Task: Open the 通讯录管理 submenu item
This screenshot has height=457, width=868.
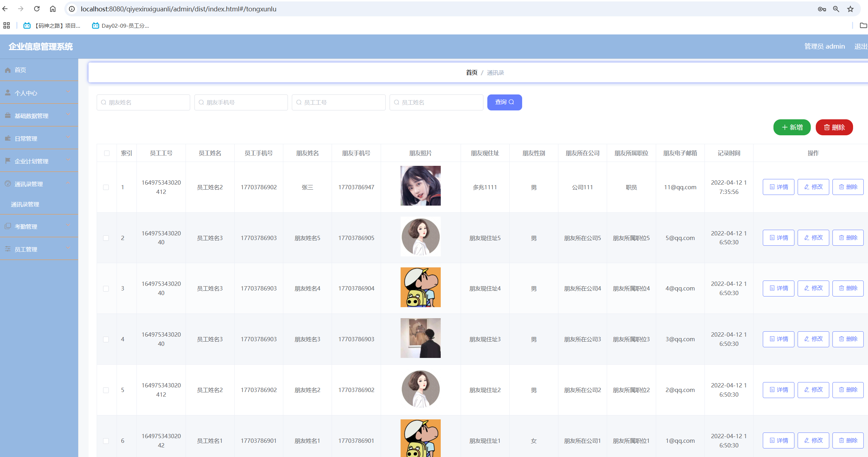Action: [x=25, y=205]
